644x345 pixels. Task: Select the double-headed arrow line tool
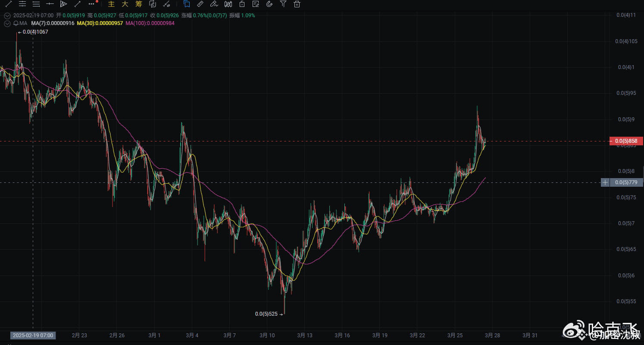coord(77,4)
